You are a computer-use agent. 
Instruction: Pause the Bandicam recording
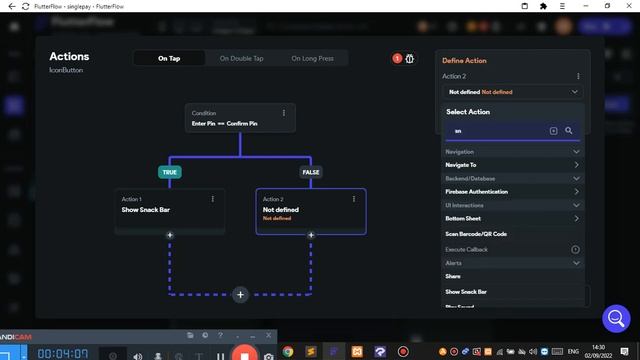click(220, 356)
